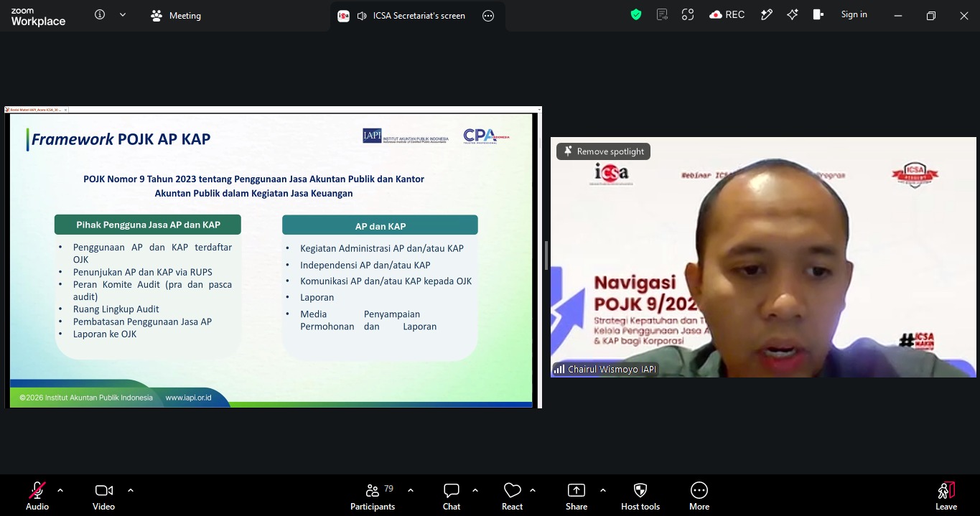Click the 'AP dan KAP' slide header

click(381, 226)
